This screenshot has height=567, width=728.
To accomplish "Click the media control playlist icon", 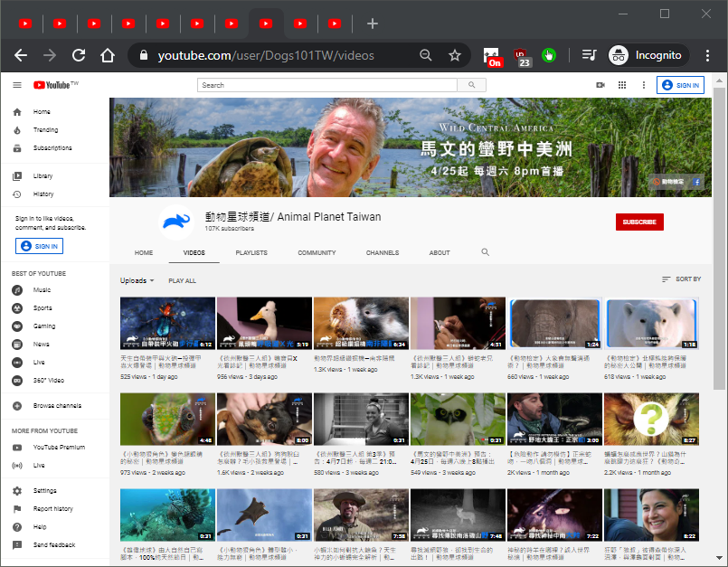I will pyautogui.click(x=589, y=55).
